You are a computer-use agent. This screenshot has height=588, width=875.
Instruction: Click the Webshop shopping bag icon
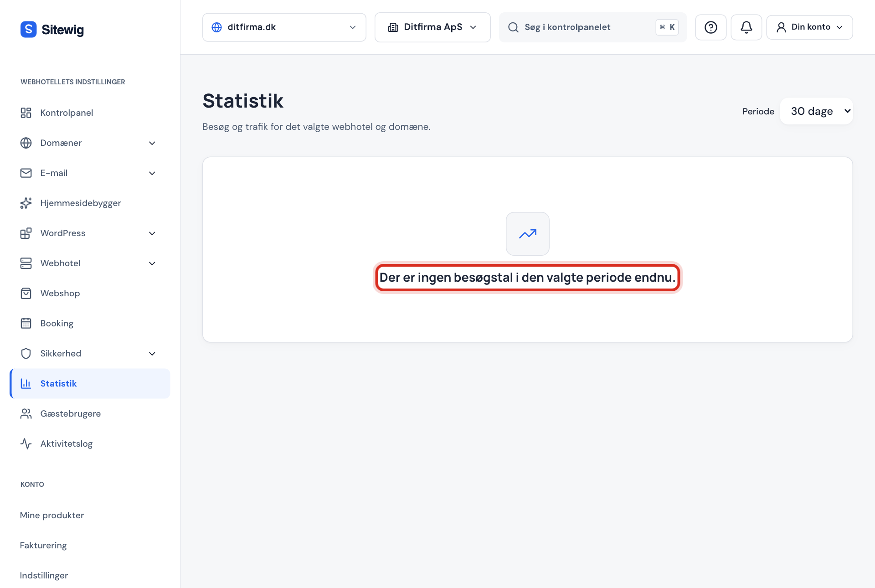coord(26,293)
